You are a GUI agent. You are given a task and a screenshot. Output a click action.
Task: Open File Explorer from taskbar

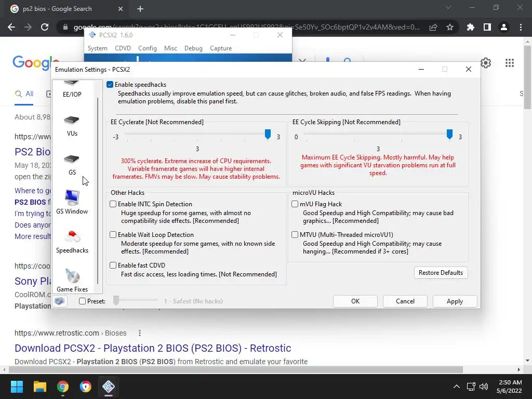(x=39, y=387)
